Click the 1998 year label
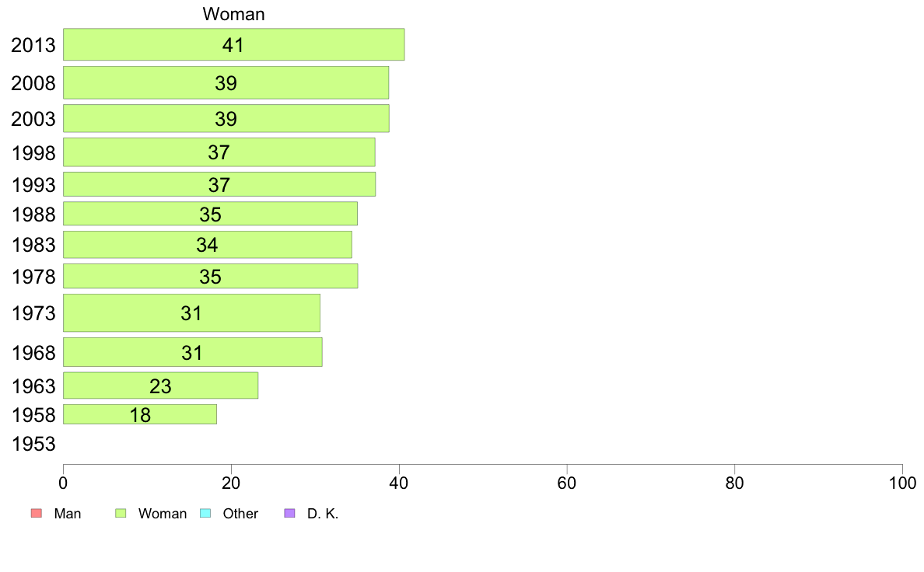Image resolution: width=924 pixels, height=572 pixels. [x=33, y=152]
